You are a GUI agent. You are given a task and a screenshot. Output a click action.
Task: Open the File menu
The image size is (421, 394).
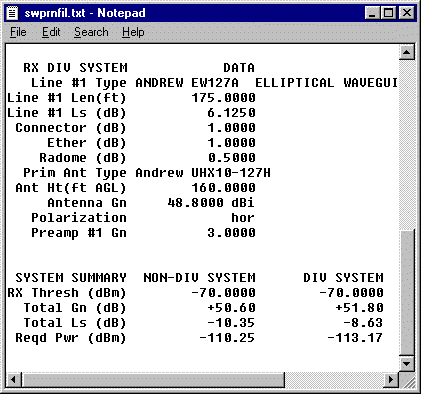[x=18, y=32]
